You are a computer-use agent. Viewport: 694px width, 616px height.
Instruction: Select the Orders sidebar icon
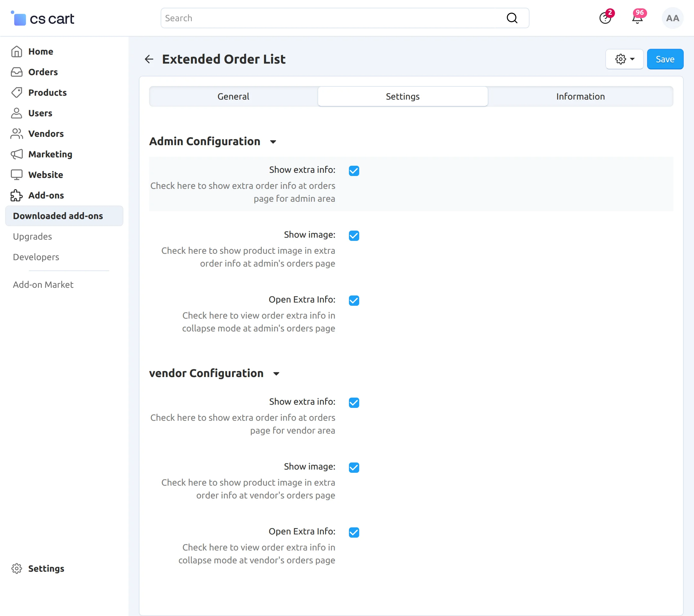click(16, 72)
